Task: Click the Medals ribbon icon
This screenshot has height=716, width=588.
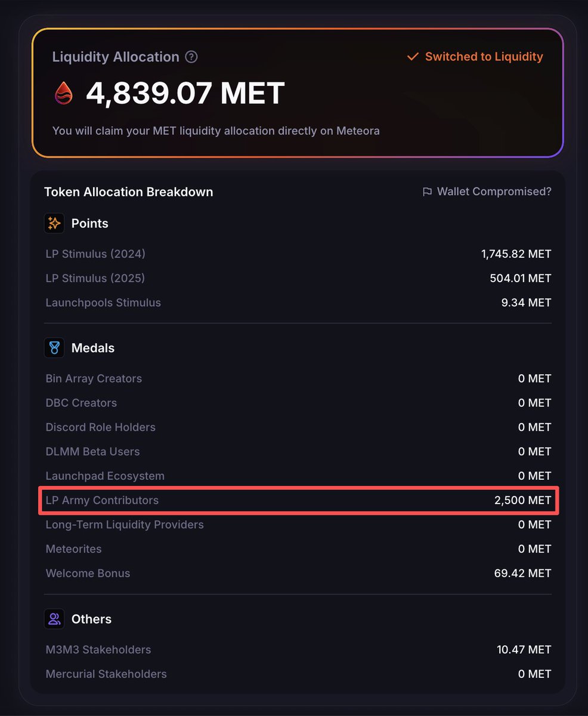Action: pyautogui.click(x=54, y=348)
